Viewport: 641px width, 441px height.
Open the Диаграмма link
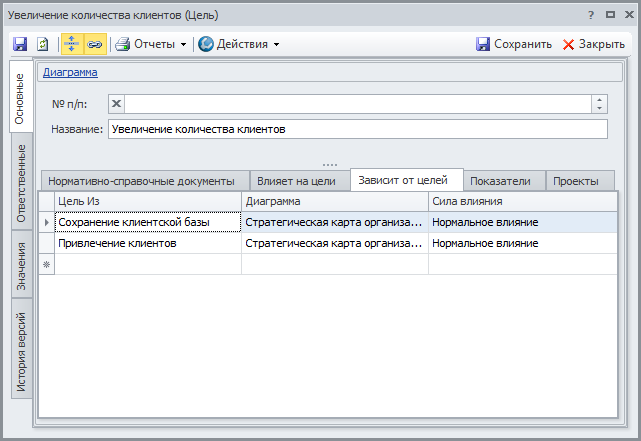coord(70,72)
